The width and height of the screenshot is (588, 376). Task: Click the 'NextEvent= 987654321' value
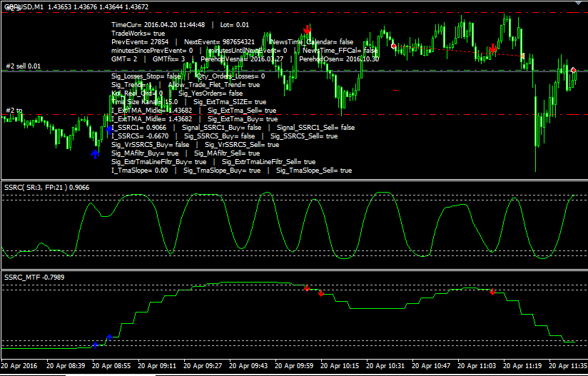coord(219,42)
